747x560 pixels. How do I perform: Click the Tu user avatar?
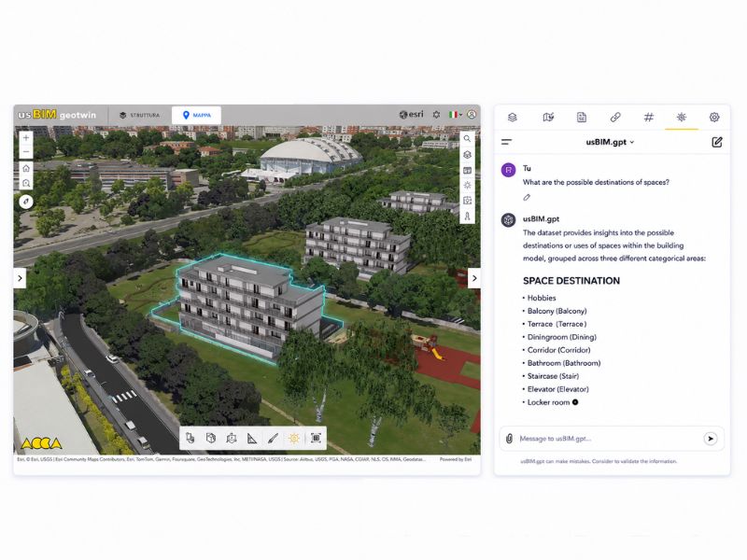(508, 170)
